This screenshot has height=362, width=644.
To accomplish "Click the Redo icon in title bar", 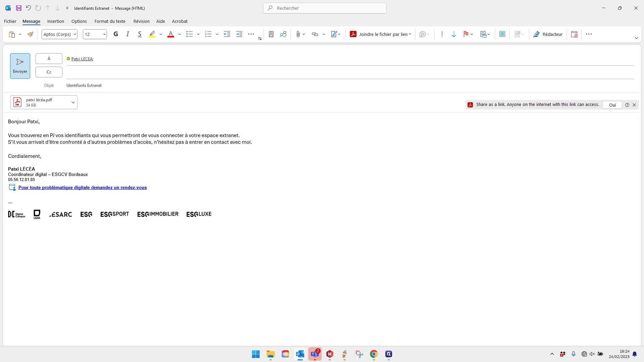I will [x=38, y=8].
